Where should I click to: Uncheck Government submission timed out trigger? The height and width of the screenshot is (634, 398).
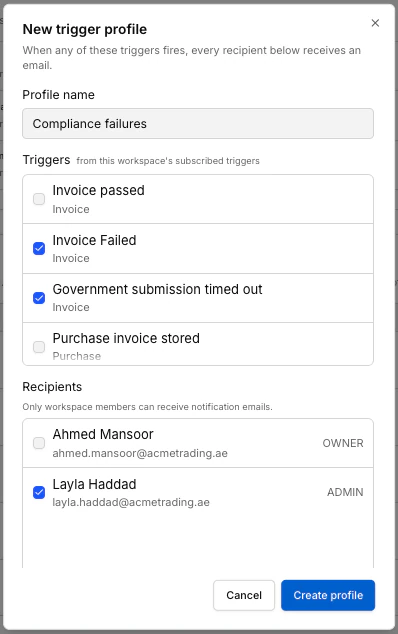(39, 298)
